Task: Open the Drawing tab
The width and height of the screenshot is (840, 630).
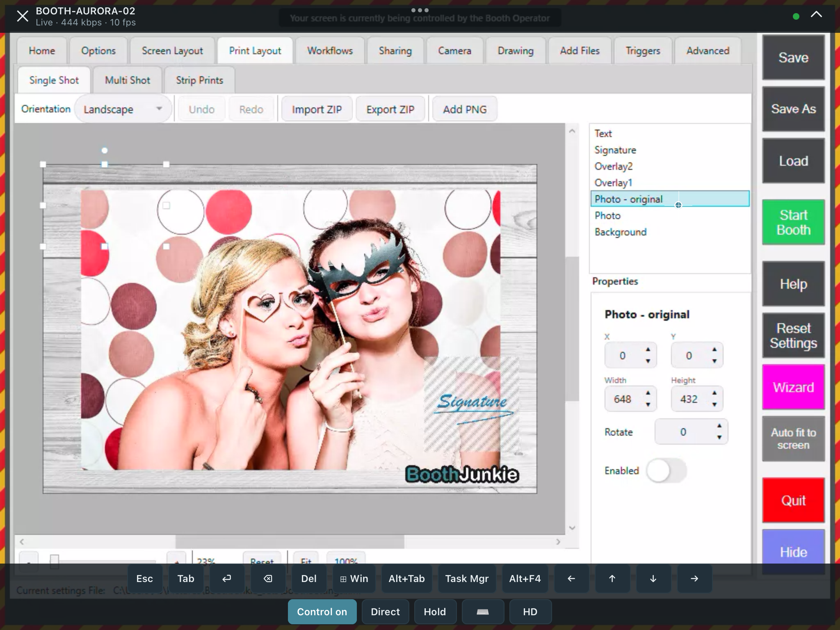Action: pos(516,50)
